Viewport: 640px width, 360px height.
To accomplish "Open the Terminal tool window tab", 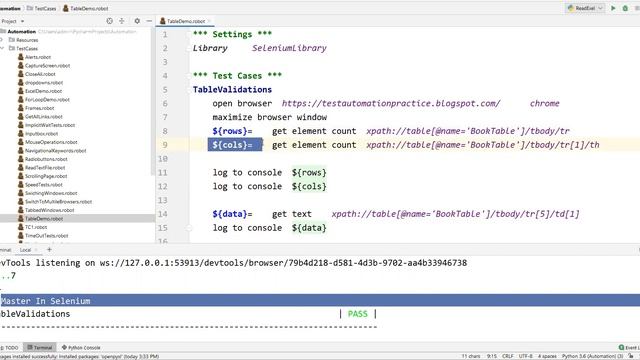I will (x=40, y=348).
